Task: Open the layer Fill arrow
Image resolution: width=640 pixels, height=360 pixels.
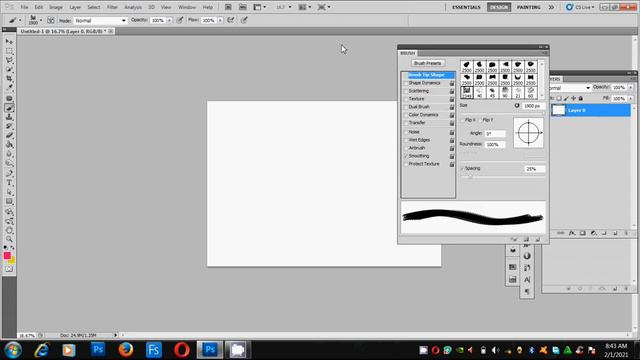Action: [x=631, y=98]
